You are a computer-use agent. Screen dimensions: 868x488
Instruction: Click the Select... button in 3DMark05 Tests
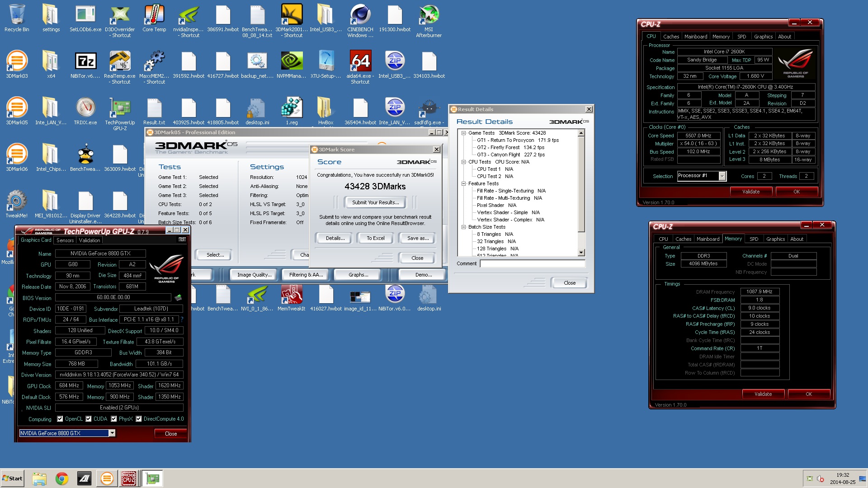click(215, 255)
